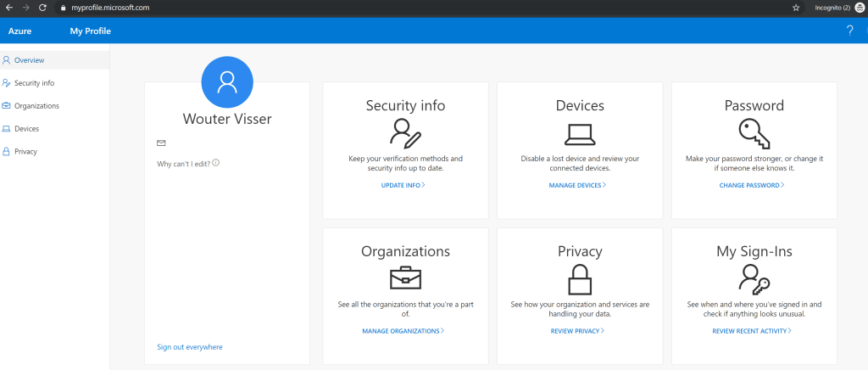Click 'See when and where you've signed in' text
The height and width of the screenshot is (370, 868).
[x=754, y=309]
